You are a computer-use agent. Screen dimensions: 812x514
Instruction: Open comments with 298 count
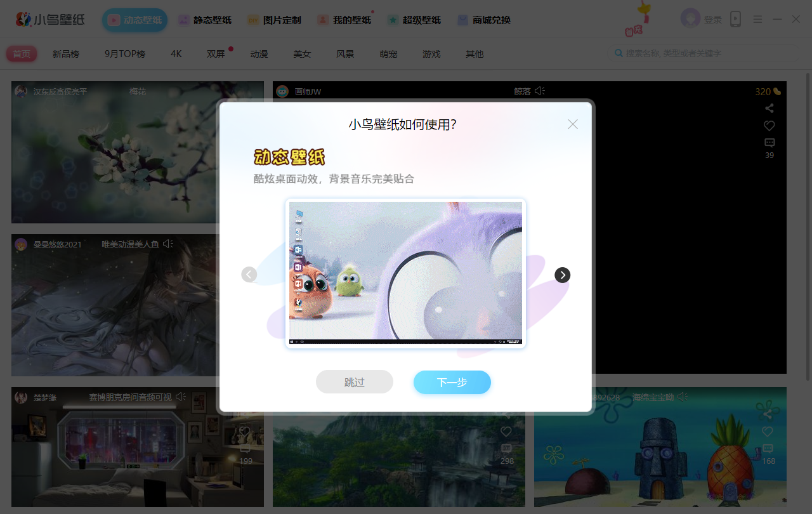pos(506,449)
